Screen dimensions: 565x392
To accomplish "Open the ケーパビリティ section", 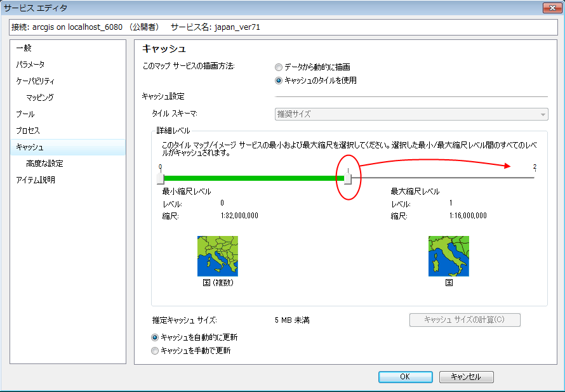I will [35, 81].
